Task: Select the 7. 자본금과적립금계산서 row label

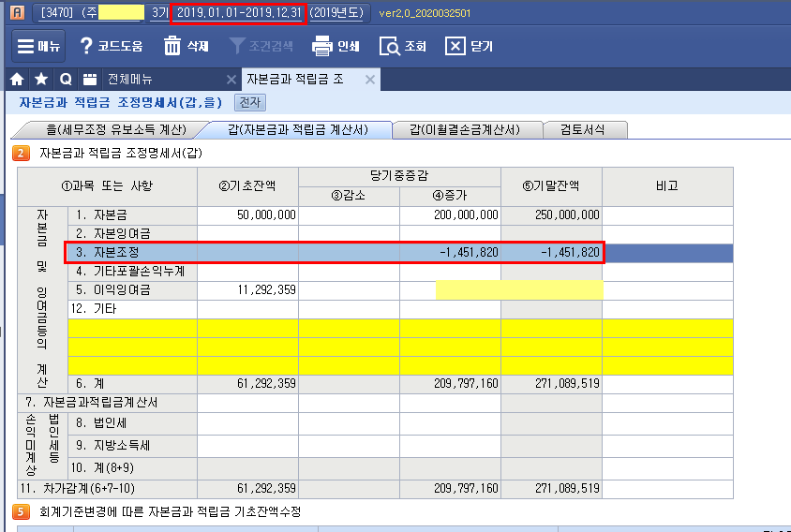Action: click(107, 403)
